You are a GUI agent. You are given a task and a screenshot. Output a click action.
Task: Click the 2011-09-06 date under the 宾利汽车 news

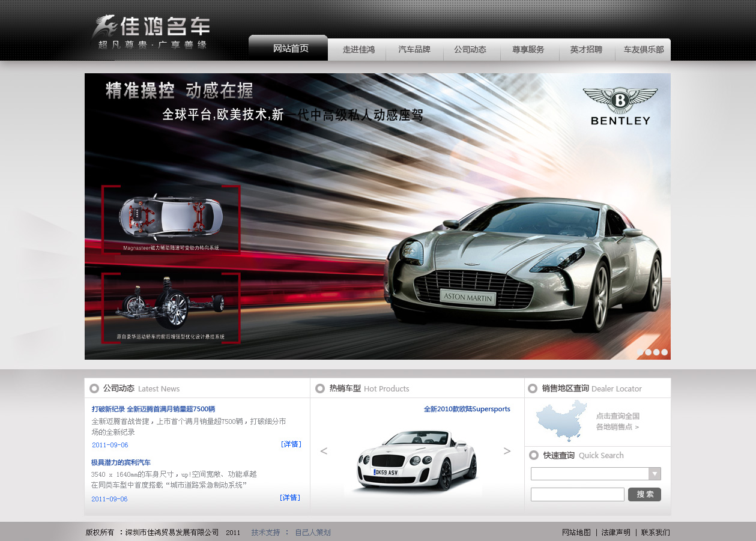[x=109, y=499]
